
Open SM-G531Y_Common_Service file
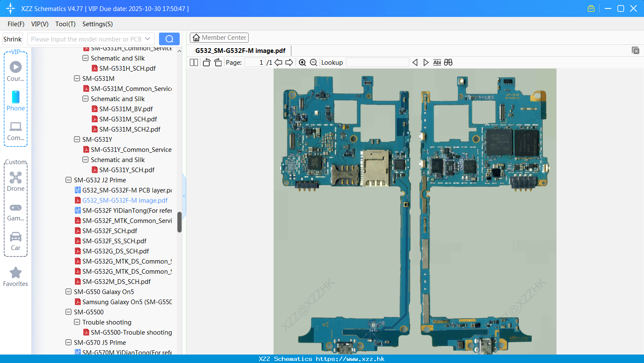click(131, 150)
